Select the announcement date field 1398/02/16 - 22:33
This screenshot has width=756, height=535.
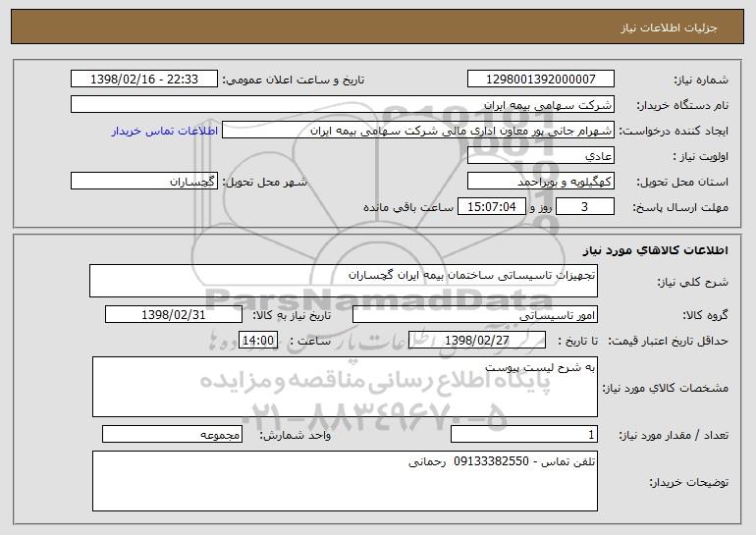(144, 80)
